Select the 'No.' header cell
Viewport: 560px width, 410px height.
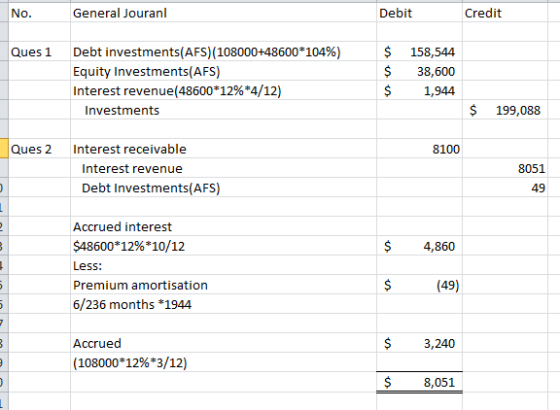(39, 13)
